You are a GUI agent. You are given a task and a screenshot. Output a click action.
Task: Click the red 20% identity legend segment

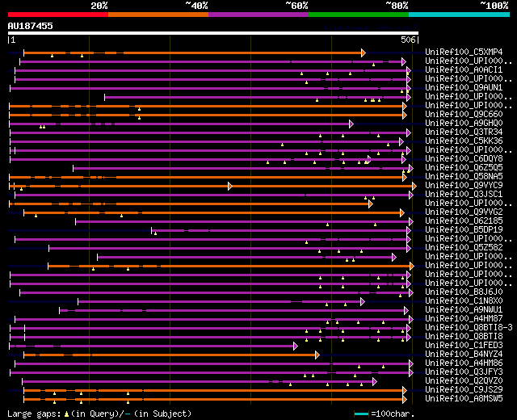[x=58, y=15]
